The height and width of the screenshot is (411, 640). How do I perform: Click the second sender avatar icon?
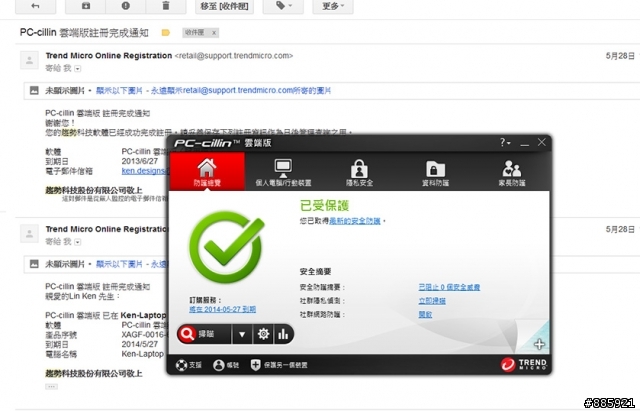click(29, 234)
